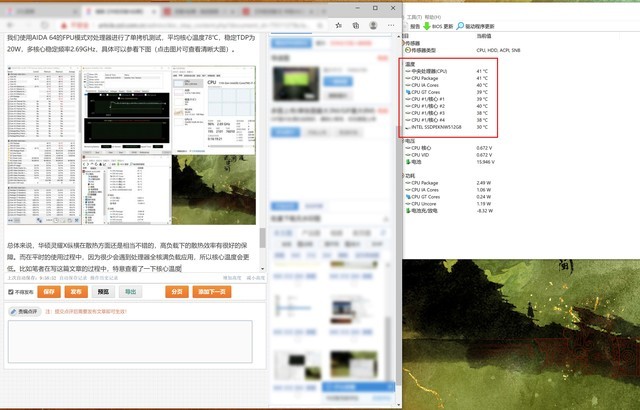Open browser Settings and more menu
Viewport: 640px width, 410px height.
click(x=391, y=25)
